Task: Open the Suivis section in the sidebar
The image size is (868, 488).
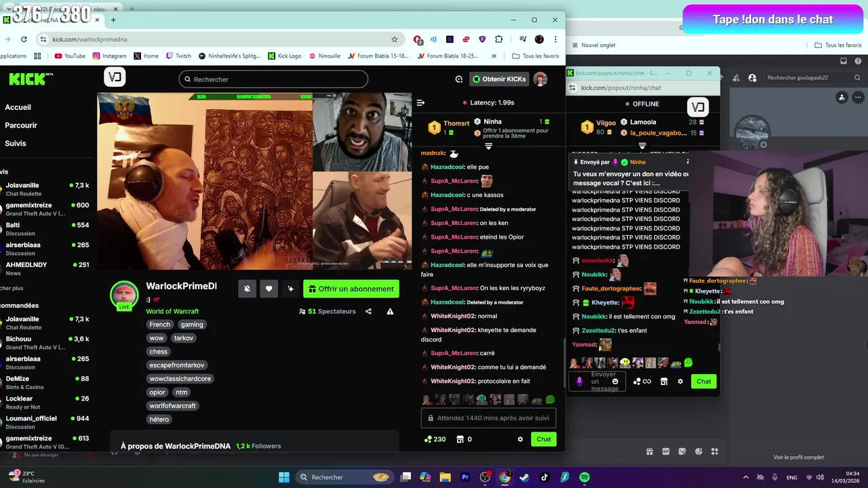Action: 16,144
